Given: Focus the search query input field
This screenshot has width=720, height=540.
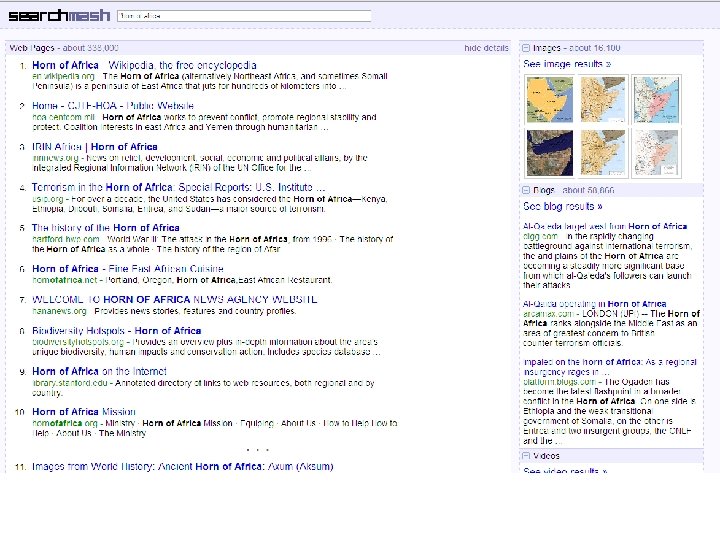Looking at the screenshot, I should point(244,16).
